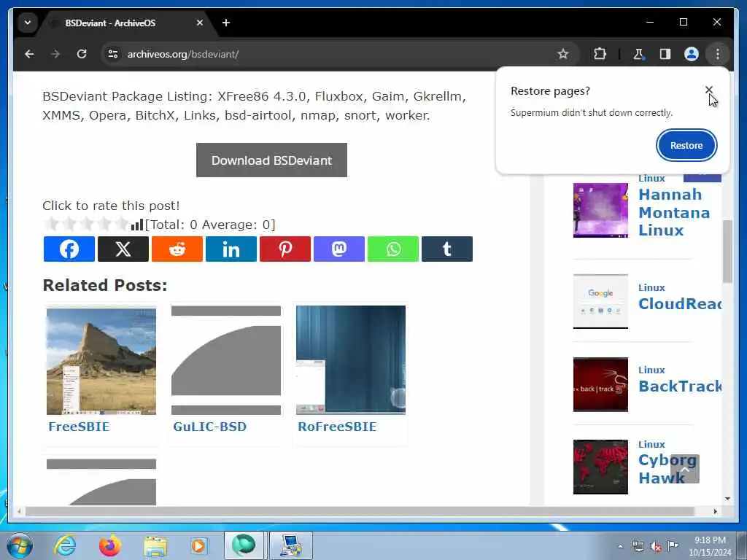Image resolution: width=747 pixels, height=560 pixels.
Task: Dismiss the Restore pages popup
Action: point(709,90)
